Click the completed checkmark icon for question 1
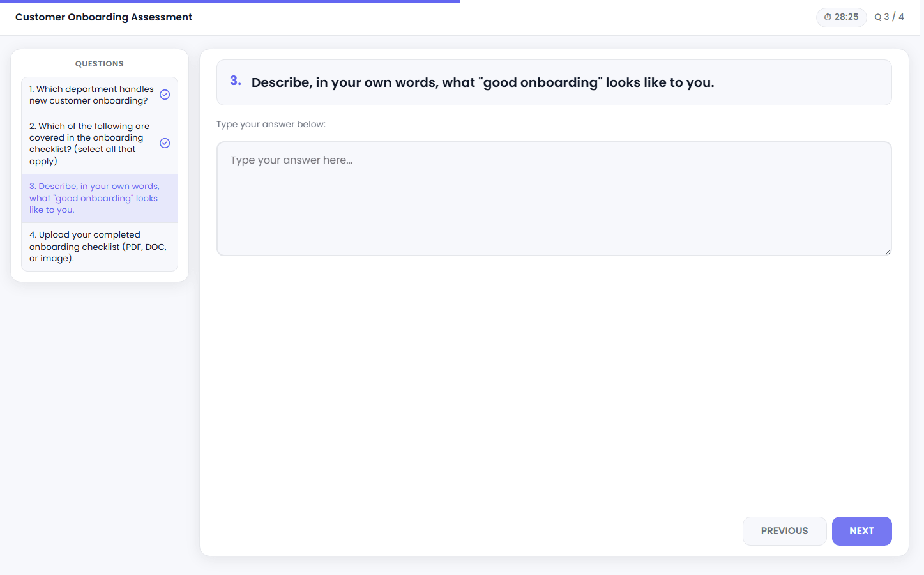The width and height of the screenshot is (924, 575). [165, 95]
